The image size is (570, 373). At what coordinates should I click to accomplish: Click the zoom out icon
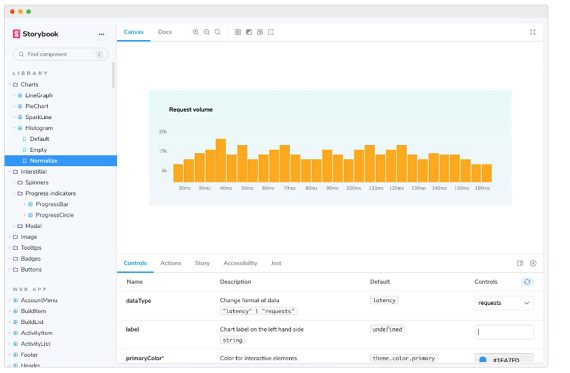(206, 32)
